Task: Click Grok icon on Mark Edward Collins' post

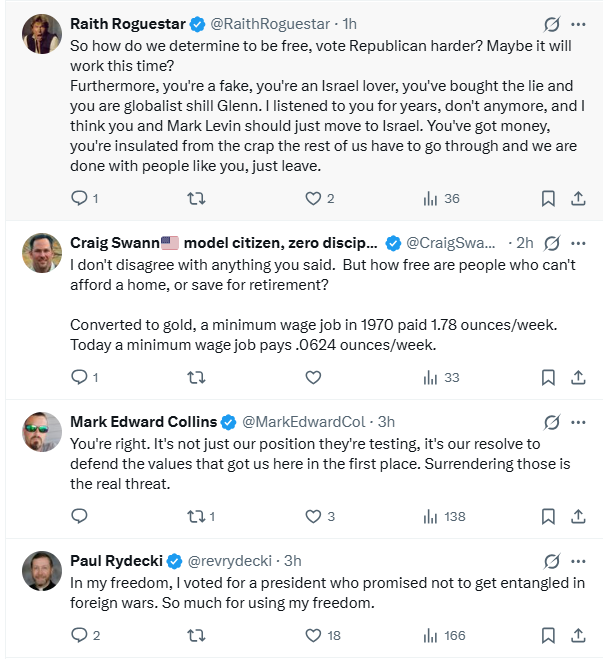Action: pos(551,422)
